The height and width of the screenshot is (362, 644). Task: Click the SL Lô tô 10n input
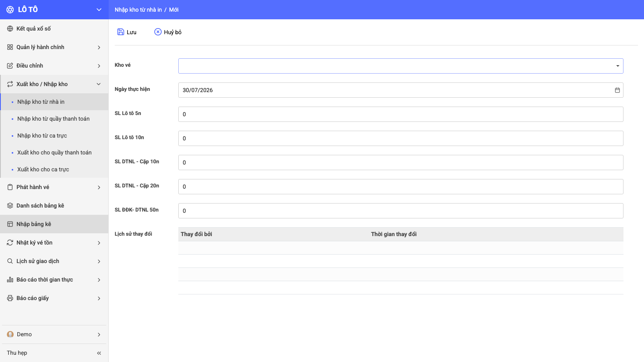pyautogui.click(x=400, y=138)
